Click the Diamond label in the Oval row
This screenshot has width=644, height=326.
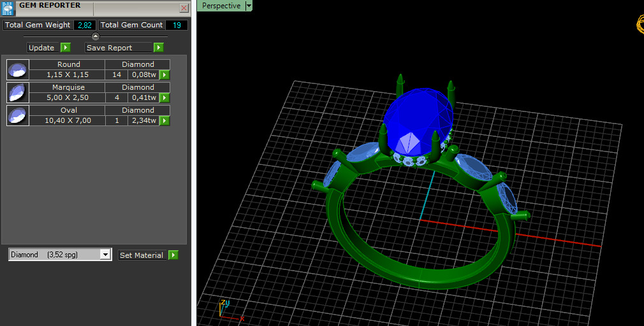click(138, 110)
